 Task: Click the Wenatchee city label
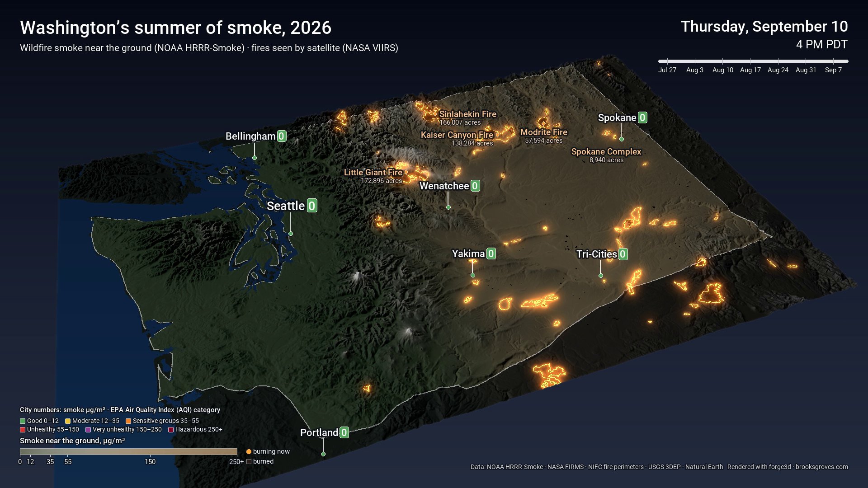[x=444, y=186]
